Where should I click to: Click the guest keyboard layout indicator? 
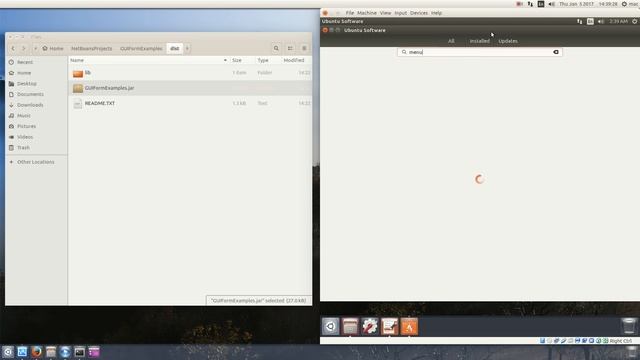coord(590,21)
